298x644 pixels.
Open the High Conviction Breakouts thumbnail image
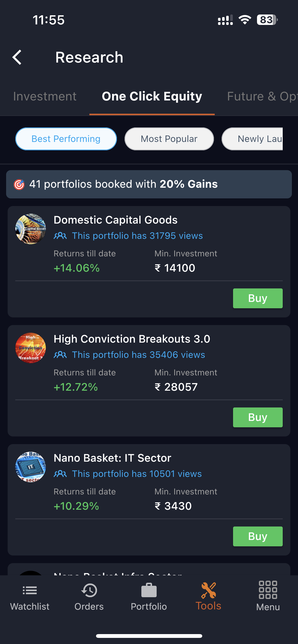point(31,348)
